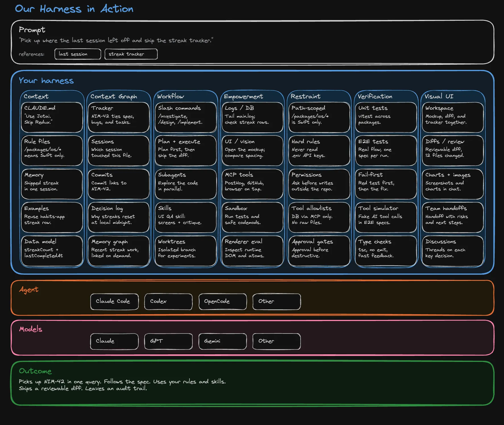Select the Subagents card
Screen dimensions: 504x425
click(x=186, y=184)
